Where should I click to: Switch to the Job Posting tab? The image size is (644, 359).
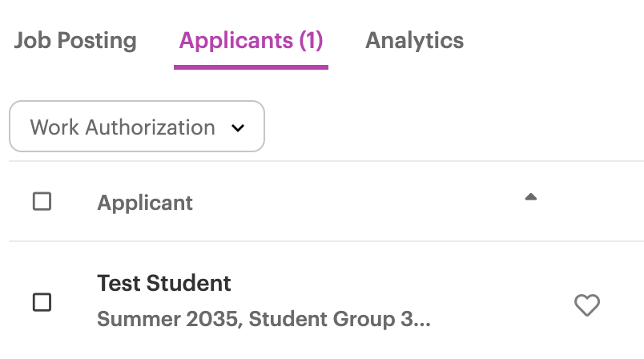(x=75, y=40)
